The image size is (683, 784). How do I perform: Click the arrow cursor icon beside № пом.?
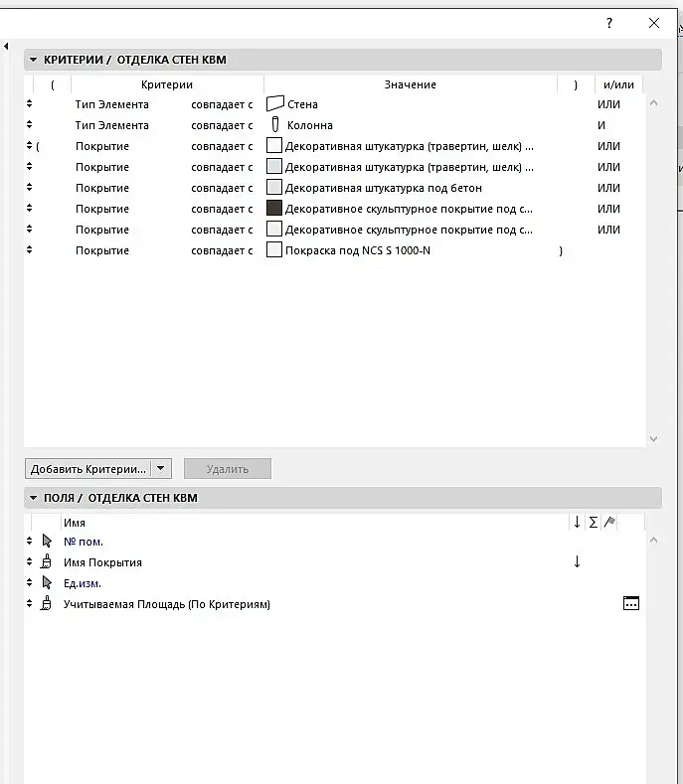47,541
